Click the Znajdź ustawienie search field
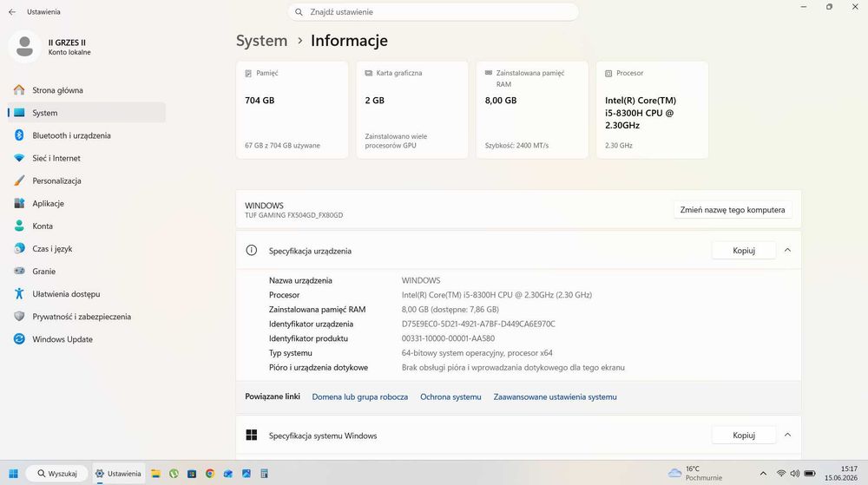The width and height of the screenshot is (868, 485). click(x=433, y=11)
